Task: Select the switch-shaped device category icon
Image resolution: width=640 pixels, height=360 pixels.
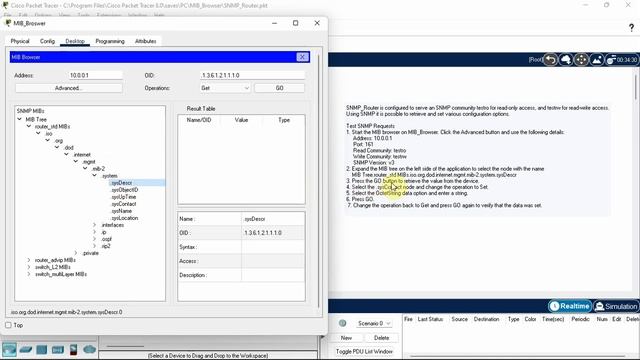Action: (26, 350)
